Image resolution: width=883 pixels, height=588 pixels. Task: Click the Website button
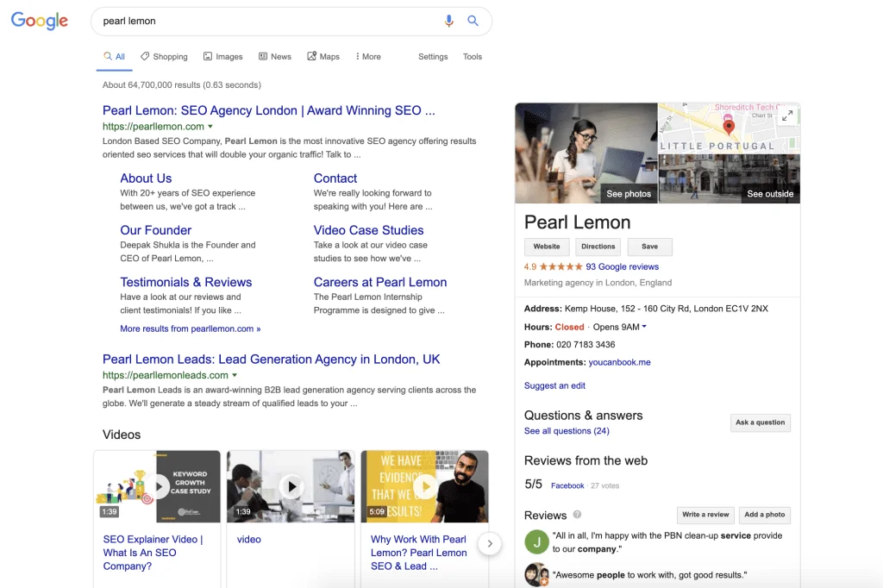click(x=547, y=247)
